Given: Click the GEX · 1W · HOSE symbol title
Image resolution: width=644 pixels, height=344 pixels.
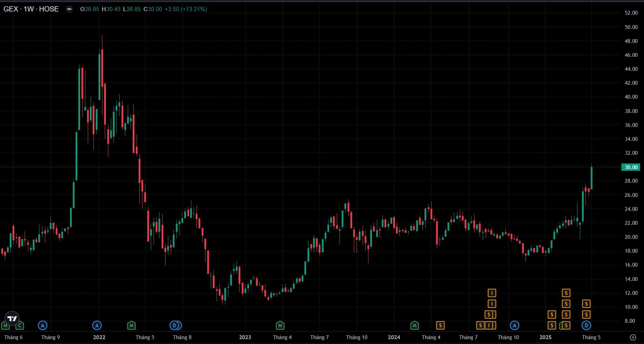Looking at the screenshot, I should pos(31,9).
